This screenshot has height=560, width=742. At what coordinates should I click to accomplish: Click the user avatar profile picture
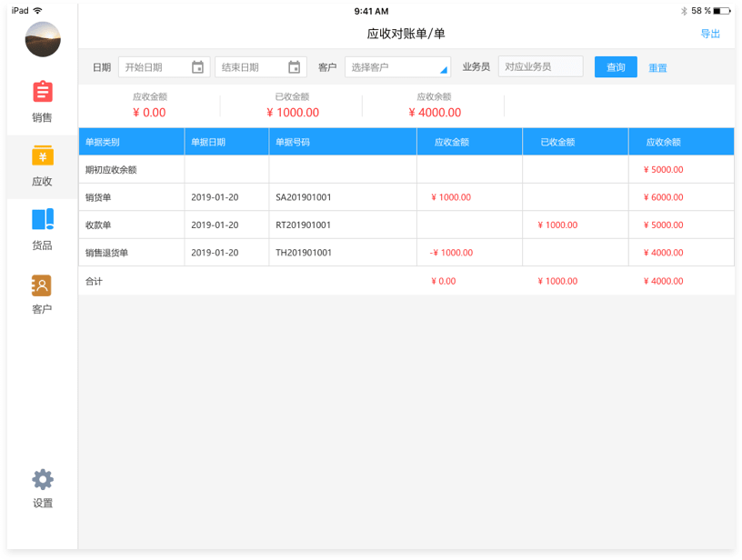(x=43, y=40)
